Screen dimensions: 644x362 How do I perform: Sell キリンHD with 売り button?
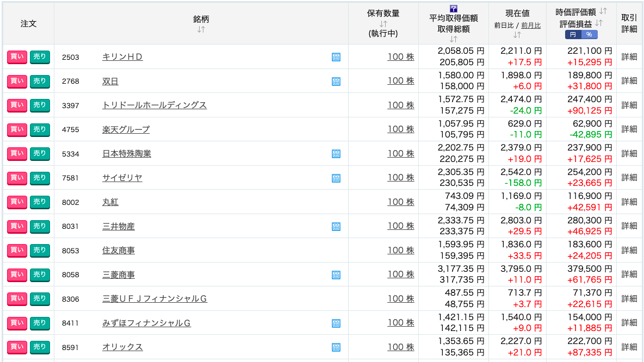pos(39,57)
